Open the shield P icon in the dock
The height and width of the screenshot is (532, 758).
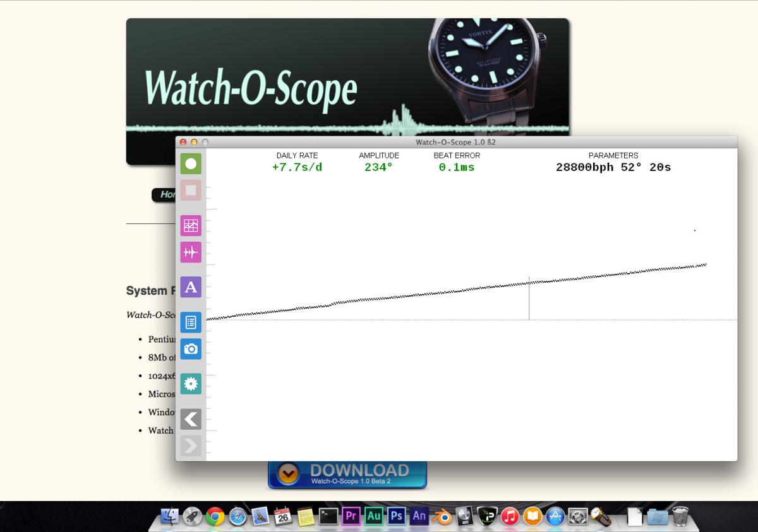487,516
